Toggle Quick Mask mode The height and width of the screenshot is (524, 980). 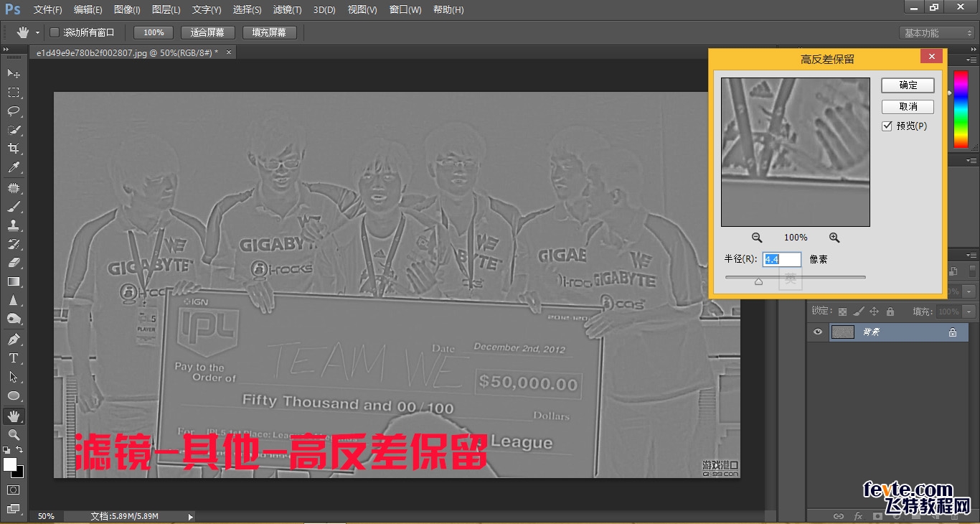point(14,490)
